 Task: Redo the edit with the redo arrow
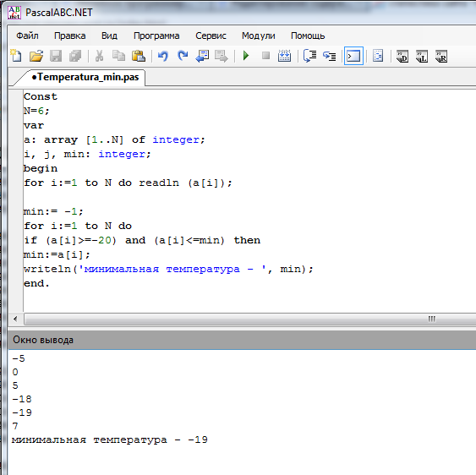[x=183, y=56]
